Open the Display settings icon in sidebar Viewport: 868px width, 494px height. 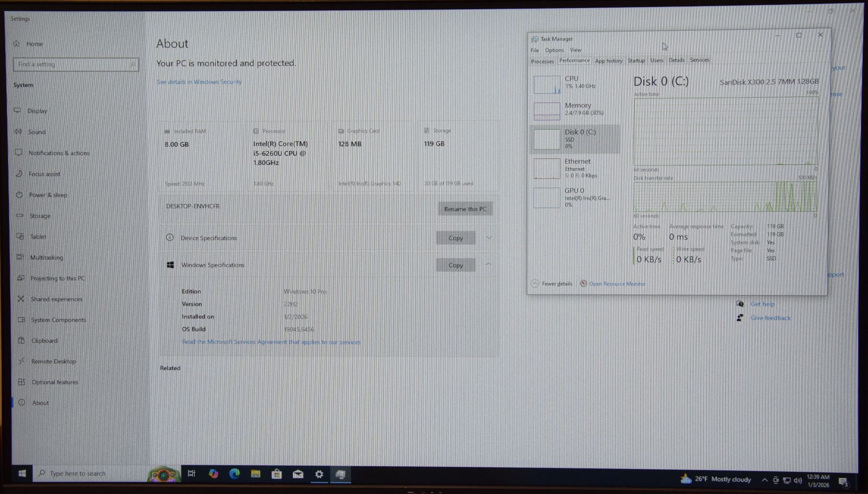click(18, 111)
